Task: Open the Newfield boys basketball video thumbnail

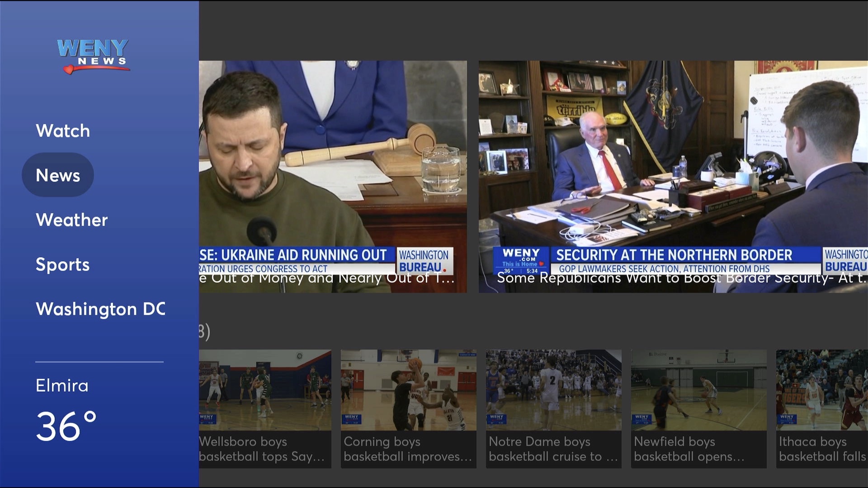Action: pyautogui.click(x=698, y=389)
